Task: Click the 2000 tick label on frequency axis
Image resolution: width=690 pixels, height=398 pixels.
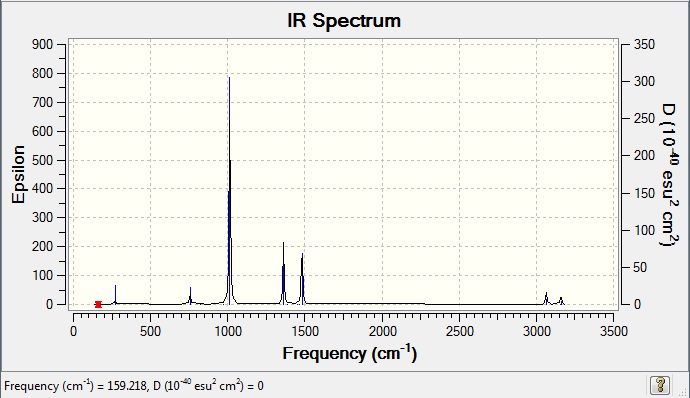Action: [x=382, y=331]
